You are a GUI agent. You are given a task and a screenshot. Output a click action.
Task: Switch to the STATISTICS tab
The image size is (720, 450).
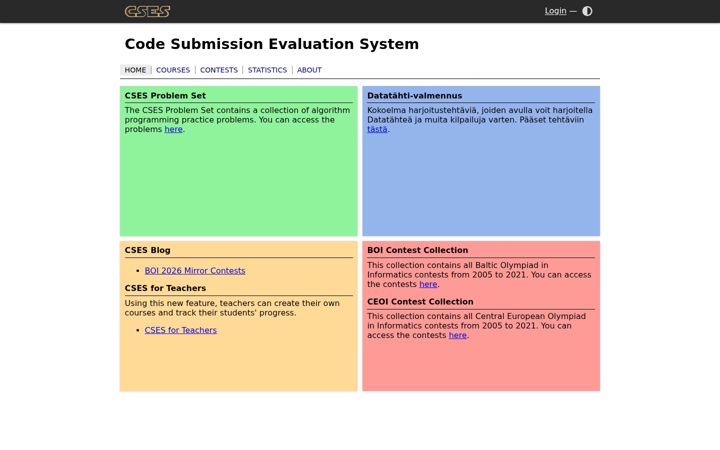(267, 70)
